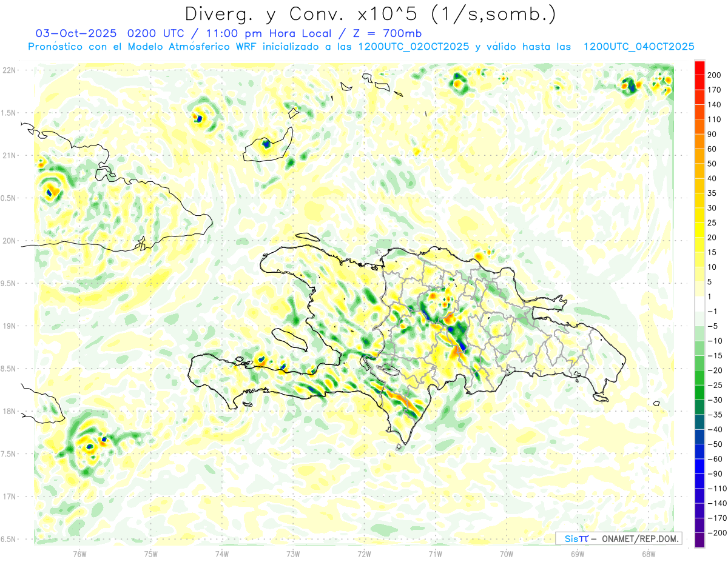The width and height of the screenshot is (728, 562).
Task: Click the '-200' colorbar value
Action: point(718,534)
